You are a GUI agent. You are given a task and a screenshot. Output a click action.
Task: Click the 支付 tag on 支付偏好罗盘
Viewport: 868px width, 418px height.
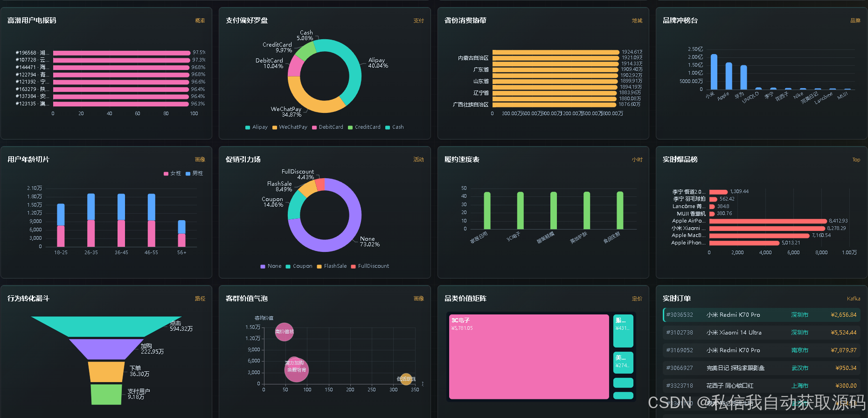[419, 21]
